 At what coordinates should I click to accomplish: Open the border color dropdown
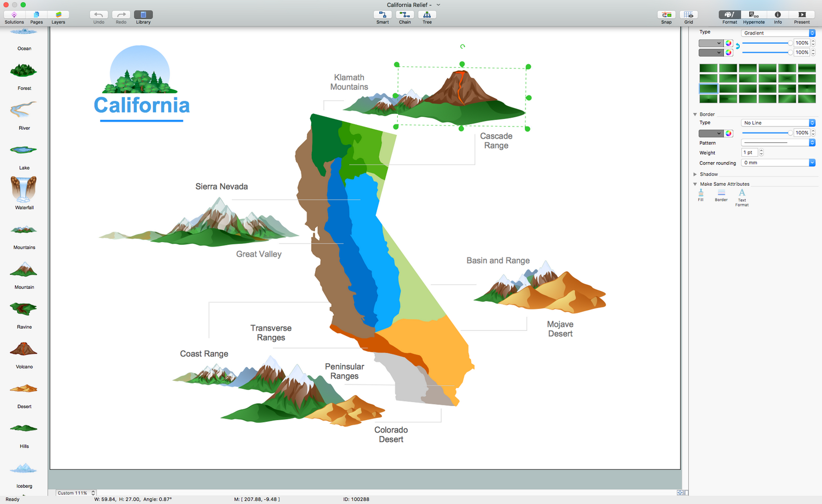click(711, 133)
